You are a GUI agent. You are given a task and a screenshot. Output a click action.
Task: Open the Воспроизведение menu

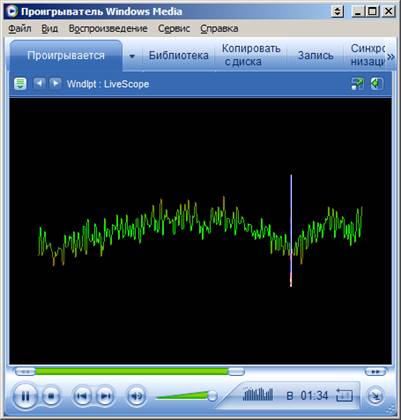coord(108,28)
